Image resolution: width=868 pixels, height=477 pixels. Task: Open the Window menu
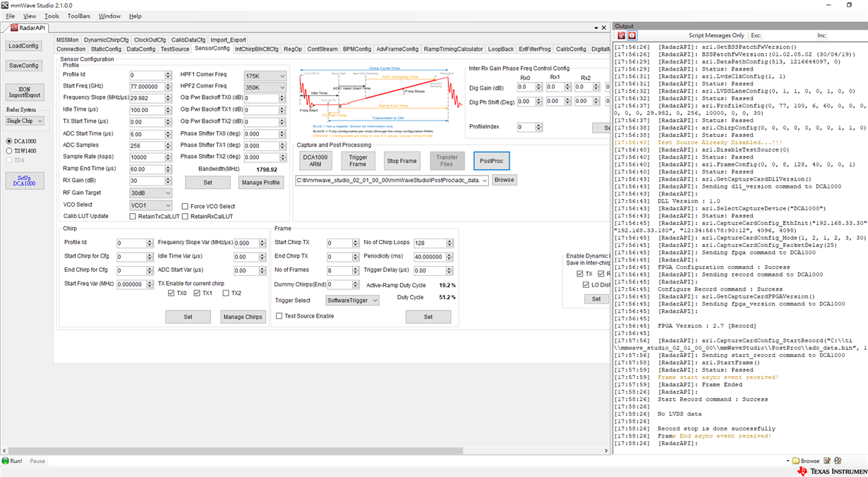coord(109,16)
